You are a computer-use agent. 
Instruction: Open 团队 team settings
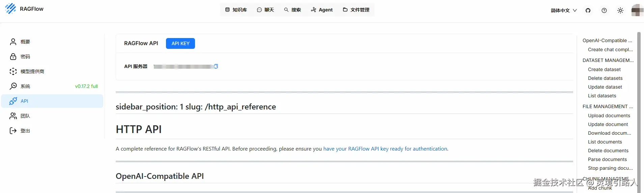tap(52, 116)
